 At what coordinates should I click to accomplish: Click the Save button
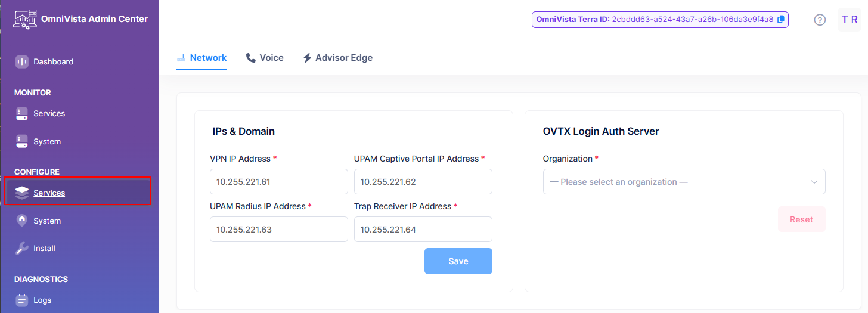458,261
